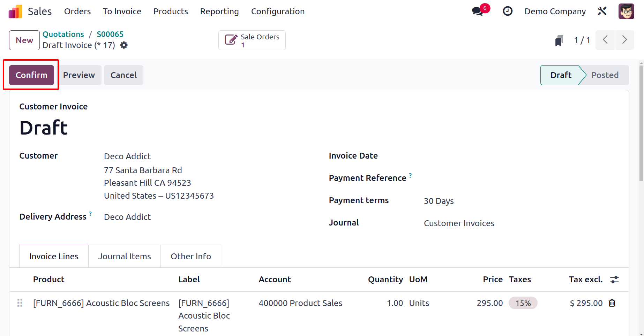Click the price value 295.00
The width and height of the screenshot is (644, 336).
tap(490, 303)
